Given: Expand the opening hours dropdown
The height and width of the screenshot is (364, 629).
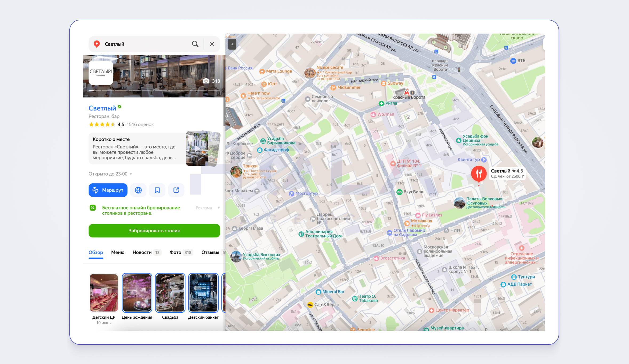Looking at the screenshot, I should click(x=131, y=174).
